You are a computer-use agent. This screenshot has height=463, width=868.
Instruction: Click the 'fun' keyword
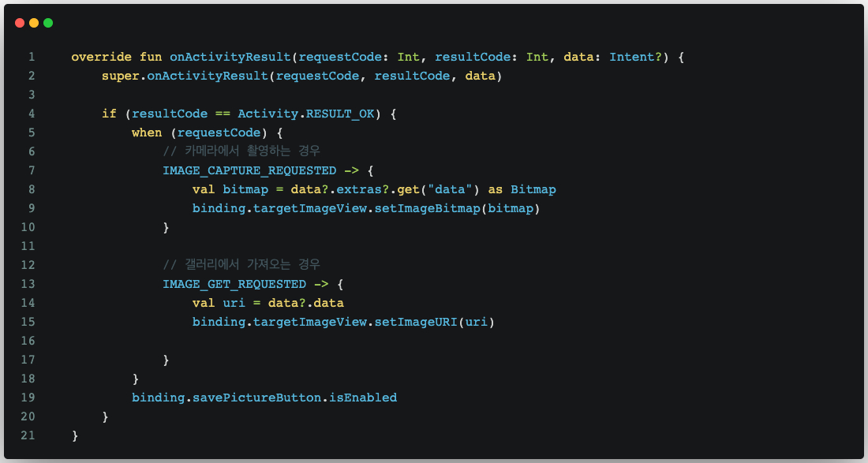(x=151, y=57)
